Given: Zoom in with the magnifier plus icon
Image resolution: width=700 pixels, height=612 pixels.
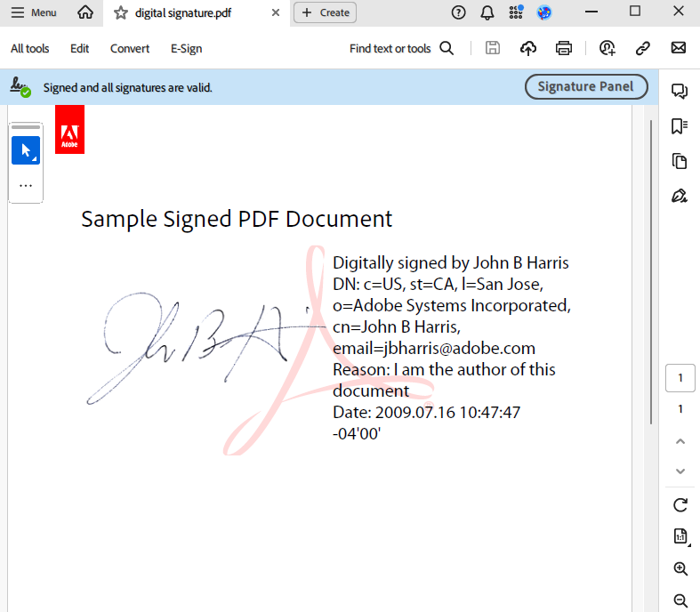Looking at the screenshot, I should coord(680,568).
